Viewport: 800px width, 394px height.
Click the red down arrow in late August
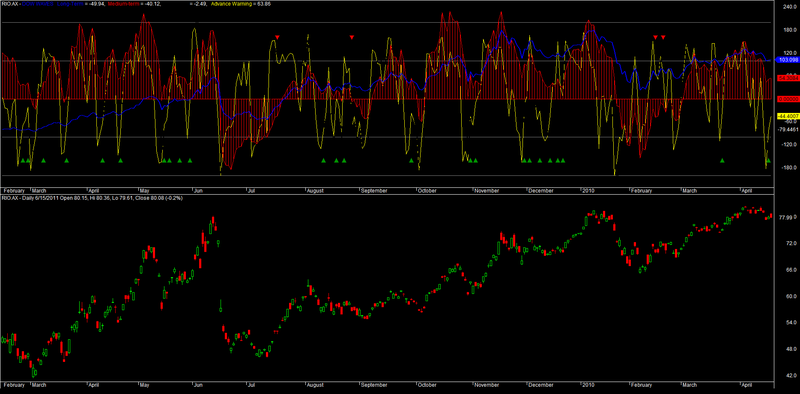pos(352,37)
